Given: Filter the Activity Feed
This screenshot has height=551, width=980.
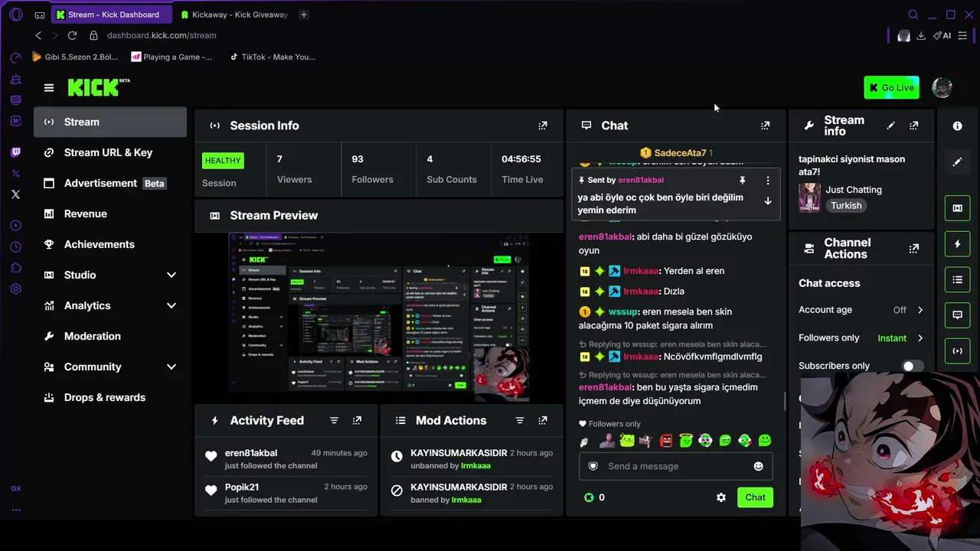Looking at the screenshot, I should 334,421.
